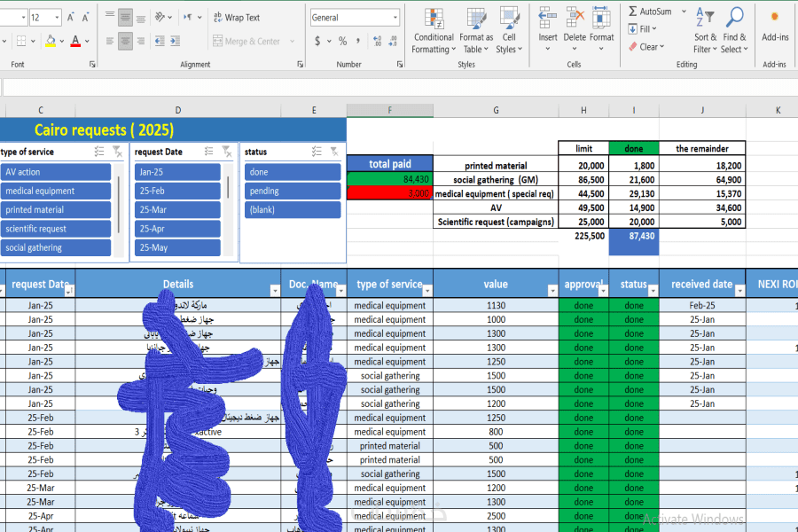Click Wrap Text
The width and height of the screenshot is (798, 532).
(237, 18)
